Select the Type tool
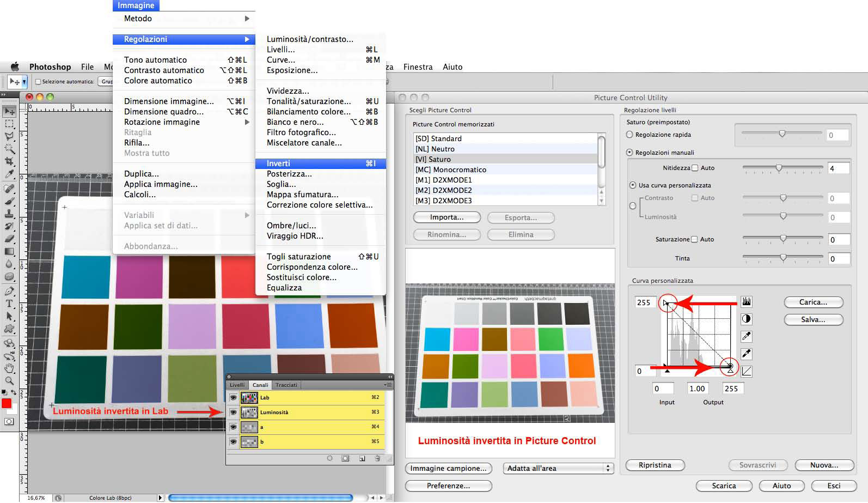 (9, 304)
